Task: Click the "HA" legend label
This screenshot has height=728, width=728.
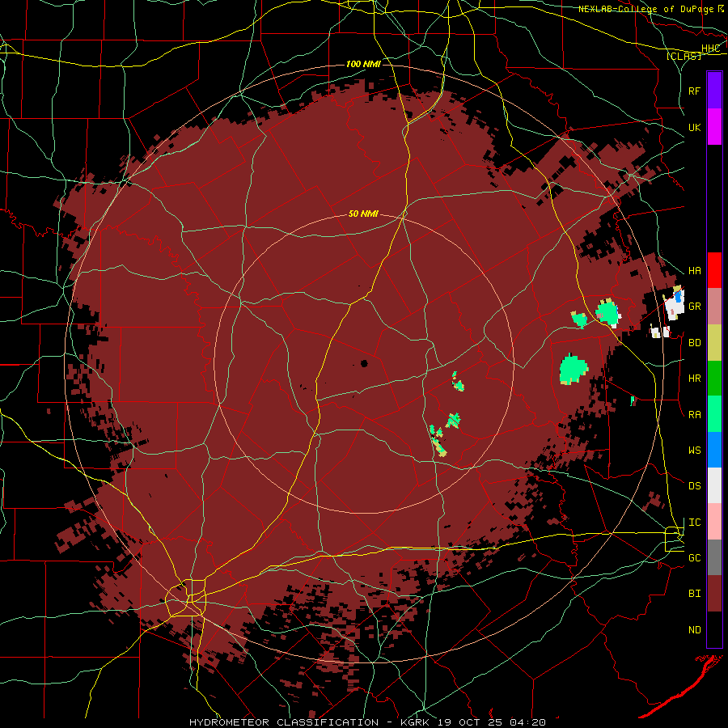Action: [x=694, y=271]
